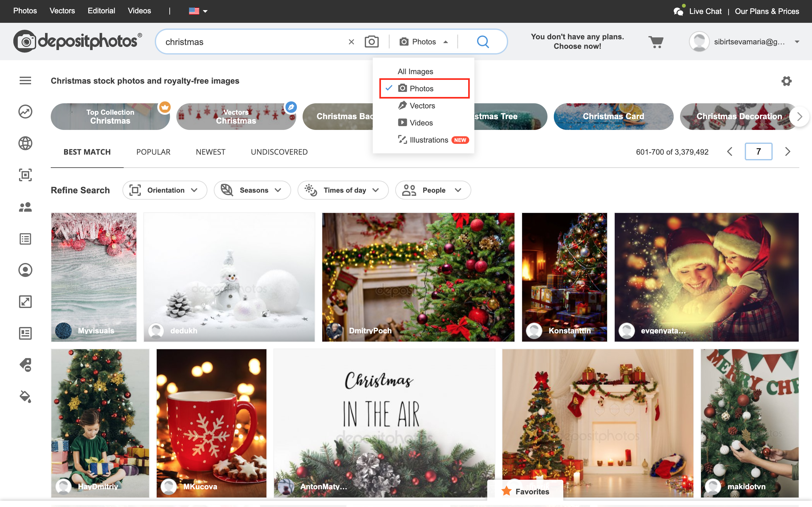Click the UNDISCOVERED sort tab
Image resolution: width=812 pixels, height=507 pixels.
point(279,152)
